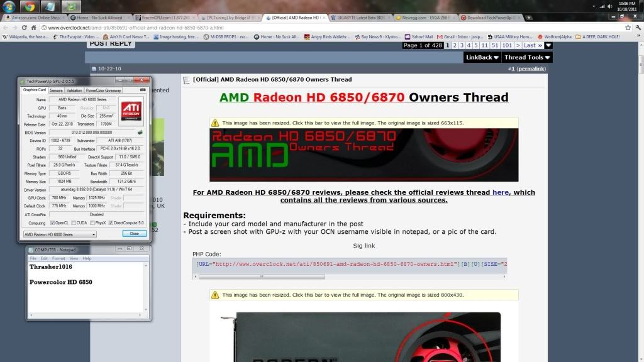
Task: Go to page 2 of the thread
Action: tap(455, 45)
